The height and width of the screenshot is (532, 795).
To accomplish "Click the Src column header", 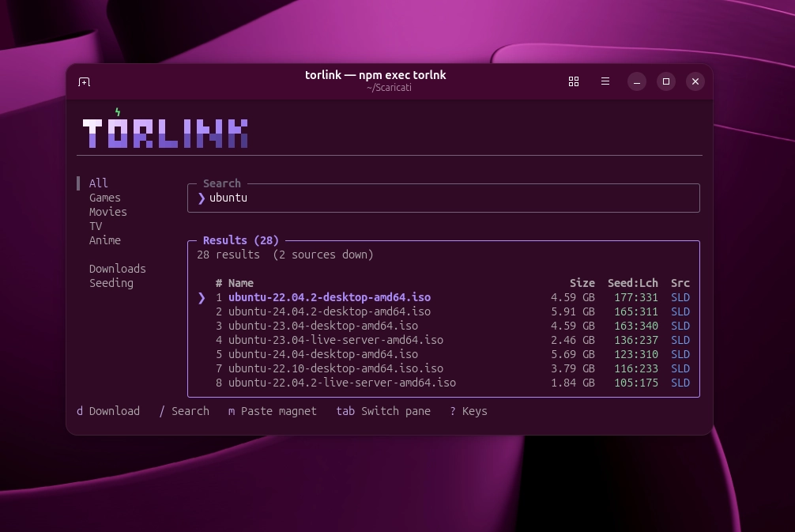I will pos(680,283).
